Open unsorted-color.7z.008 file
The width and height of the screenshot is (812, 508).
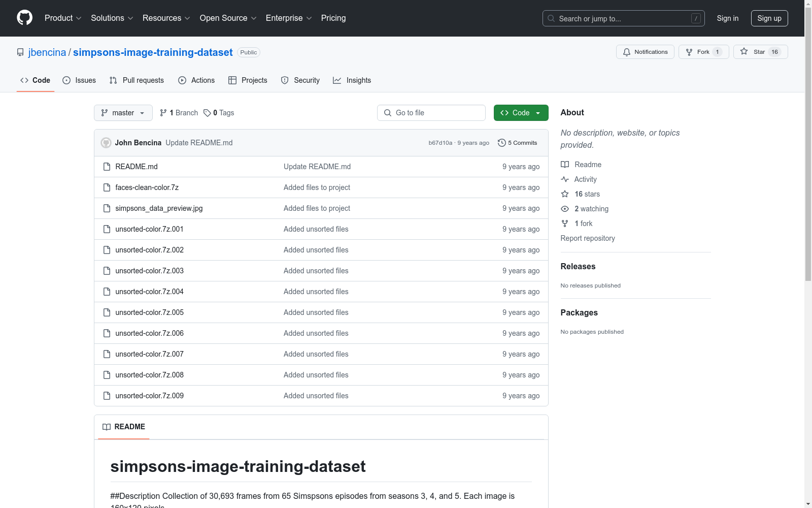[x=150, y=375]
